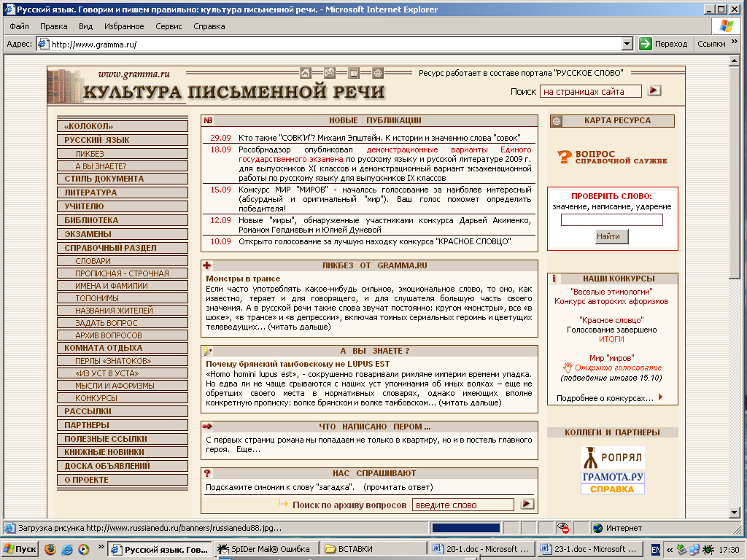The height and width of the screenshot is (560, 747).
Task: Open the ТОПОНИМЫ sidebar item
Action: pyautogui.click(x=123, y=298)
